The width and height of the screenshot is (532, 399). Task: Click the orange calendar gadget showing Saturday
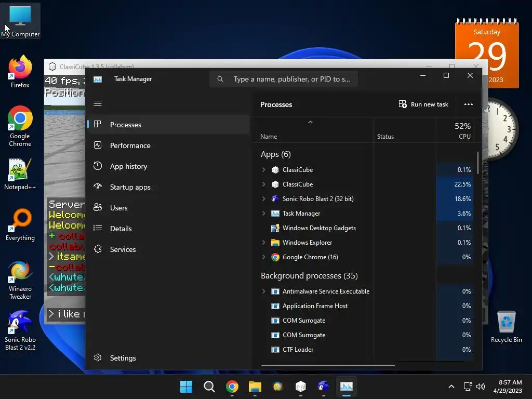tap(486, 54)
